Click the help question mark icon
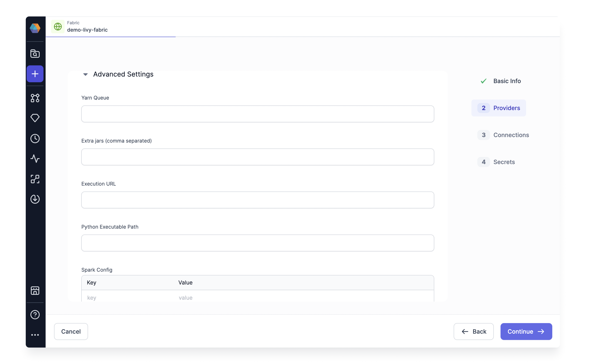This screenshot has width=608, height=364. [35, 314]
